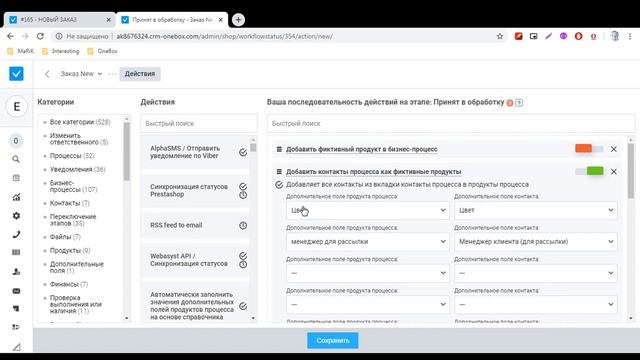The width and height of the screenshot is (640, 360).
Task: Select the Финансы (7) category
Action: pos(69,284)
